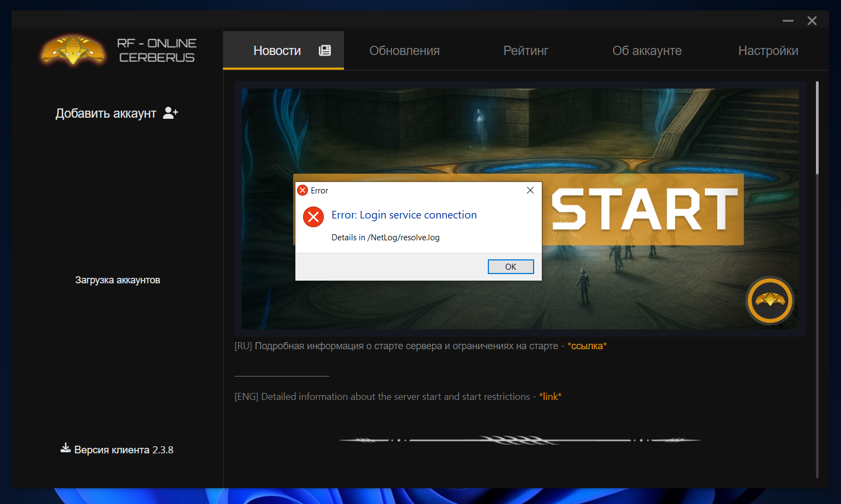Open the Настройки tab

pos(768,51)
